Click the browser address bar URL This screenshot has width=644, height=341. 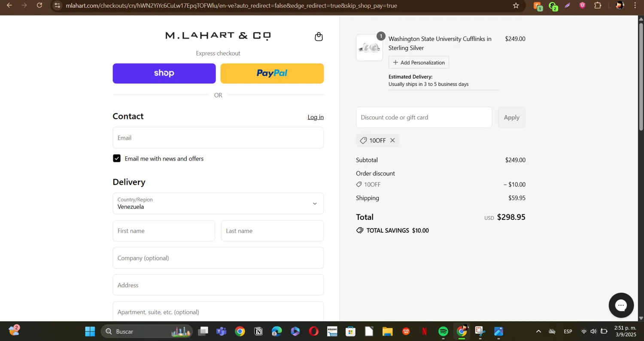point(231,6)
